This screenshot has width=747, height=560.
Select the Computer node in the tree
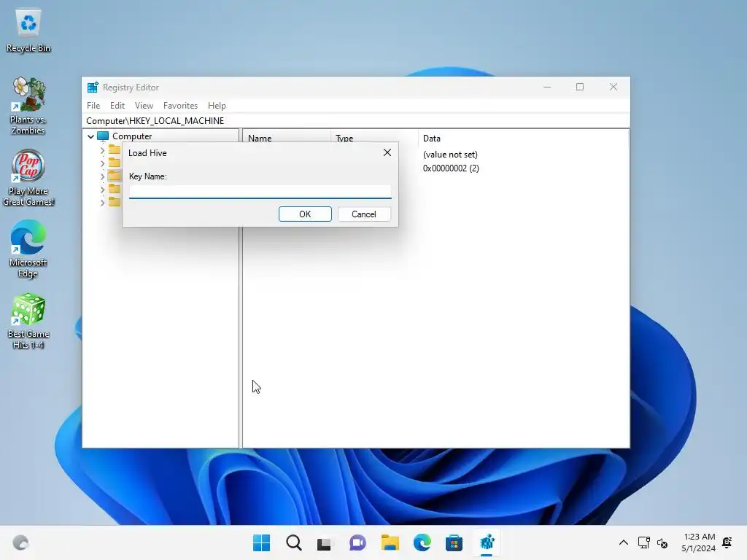(132, 136)
